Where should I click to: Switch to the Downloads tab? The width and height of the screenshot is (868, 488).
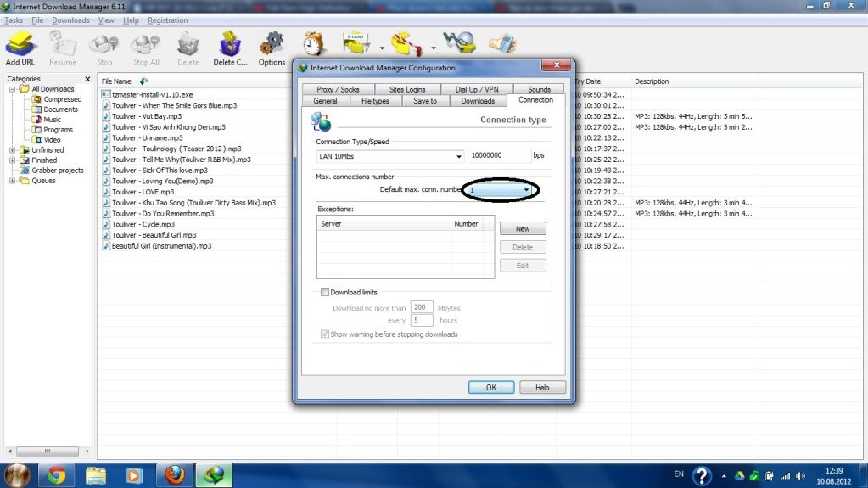pyautogui.click(x=478, y=101)
